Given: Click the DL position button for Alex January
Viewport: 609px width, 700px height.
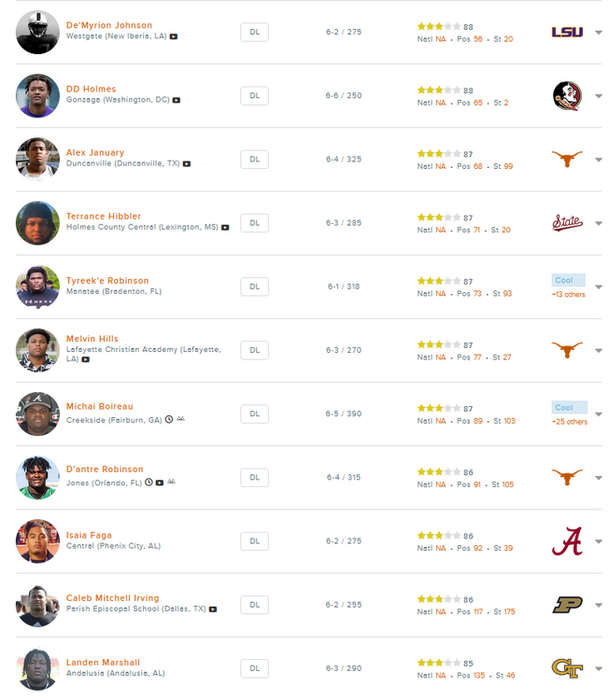Looking at the screenshot, I should (254, 160).
